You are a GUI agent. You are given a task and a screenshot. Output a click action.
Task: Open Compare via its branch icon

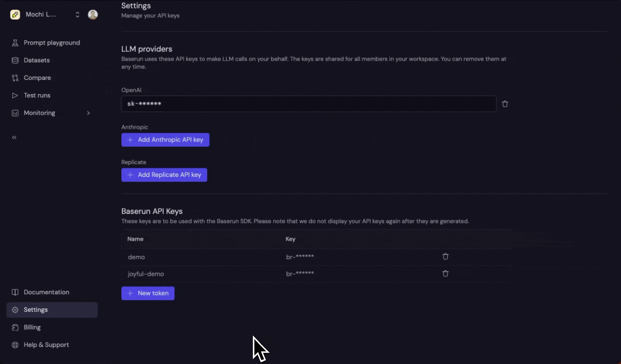(x=15, y=77)
